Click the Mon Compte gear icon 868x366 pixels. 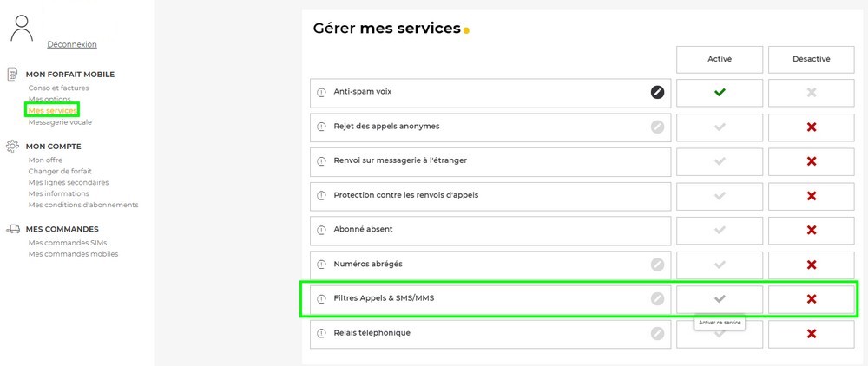pyautogui.click(x=12, y=147)
